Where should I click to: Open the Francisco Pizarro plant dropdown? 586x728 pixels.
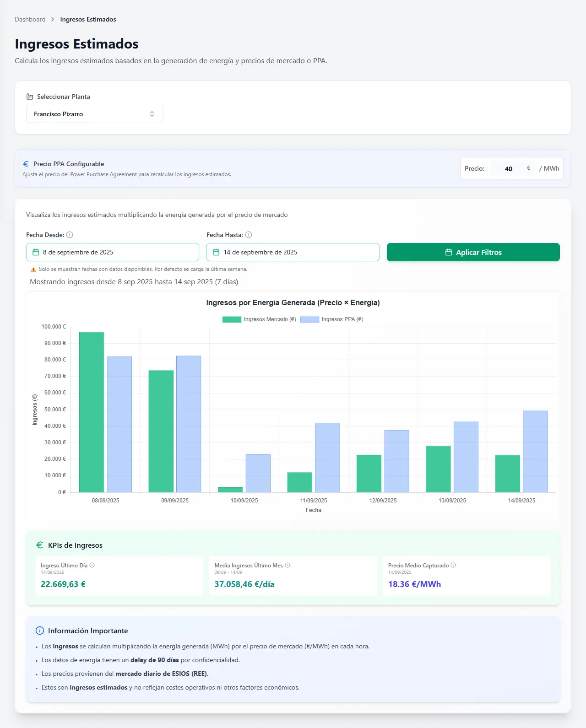(94, 114)
